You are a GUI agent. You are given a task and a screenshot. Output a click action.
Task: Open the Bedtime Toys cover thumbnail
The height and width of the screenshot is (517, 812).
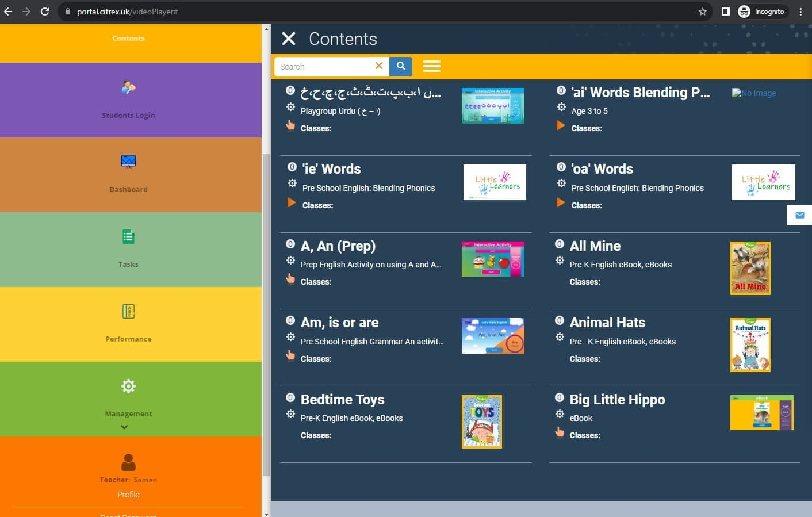(482, 422)
